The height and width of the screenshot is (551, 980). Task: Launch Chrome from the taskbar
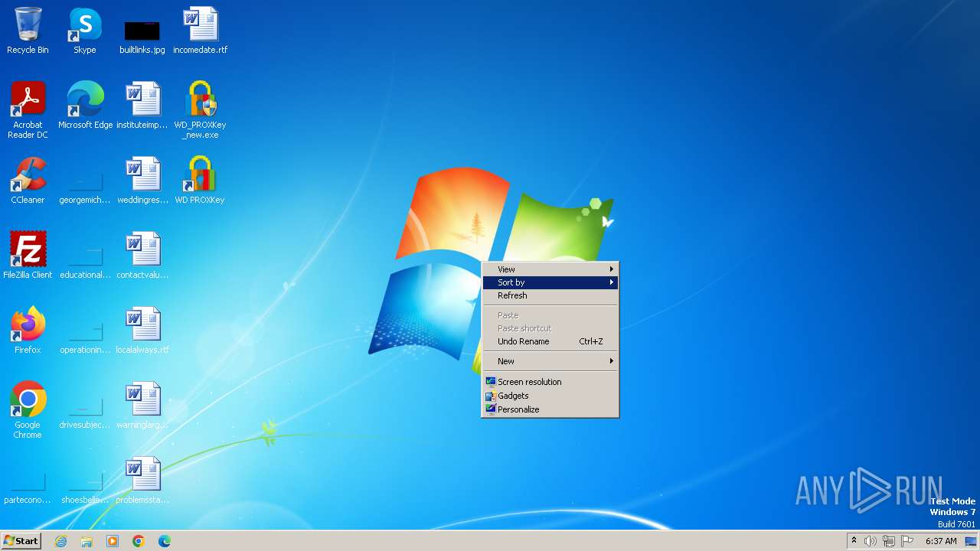139,541
